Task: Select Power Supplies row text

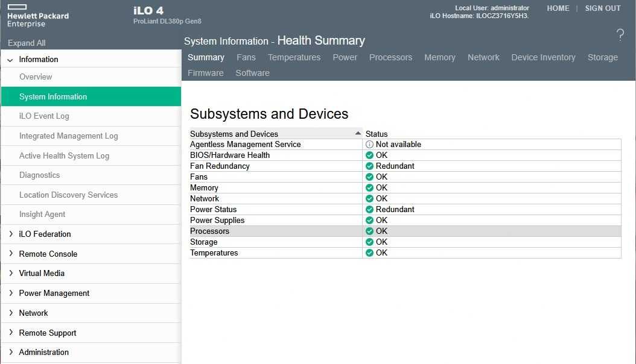Action: click(x=217, y=220)
